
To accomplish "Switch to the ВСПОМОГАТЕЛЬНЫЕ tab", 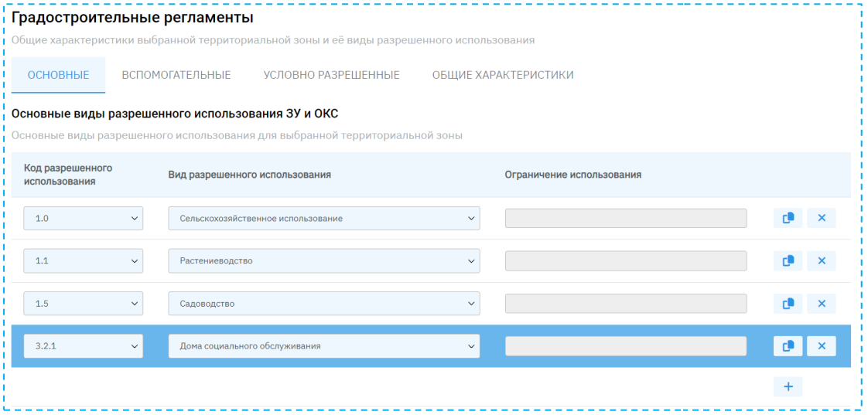I will pos(176,75).
